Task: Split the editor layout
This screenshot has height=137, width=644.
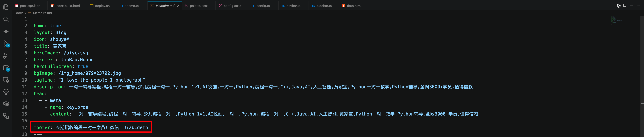Action: [x=632, y=6]
